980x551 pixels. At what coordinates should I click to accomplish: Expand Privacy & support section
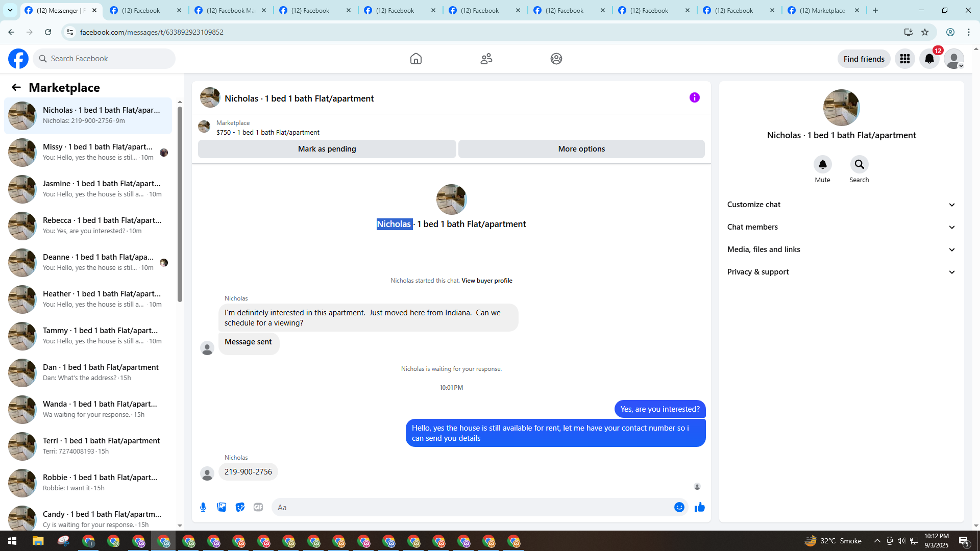pos(841,272)
